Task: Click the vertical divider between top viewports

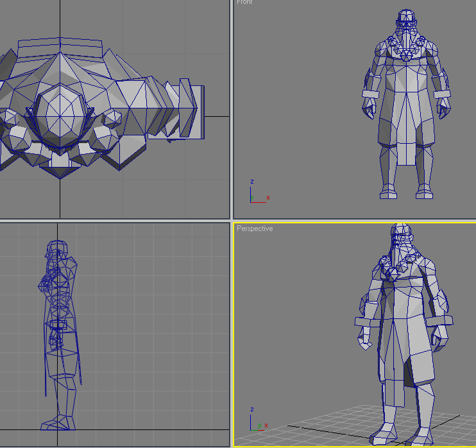Action: click(x=232, y=108)
